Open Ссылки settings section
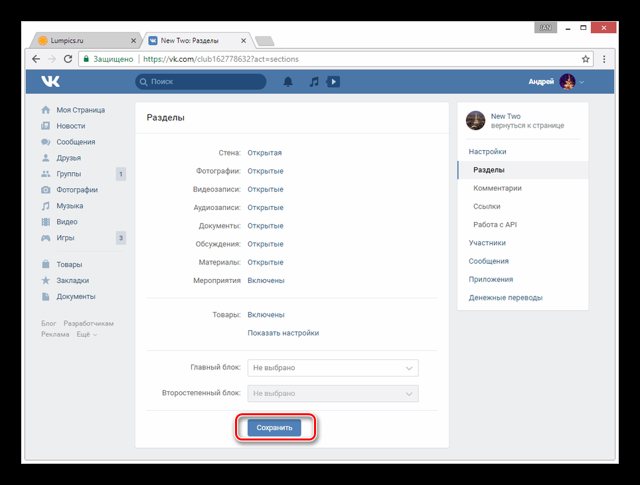 pyautogui.click(x=487, y=207)
